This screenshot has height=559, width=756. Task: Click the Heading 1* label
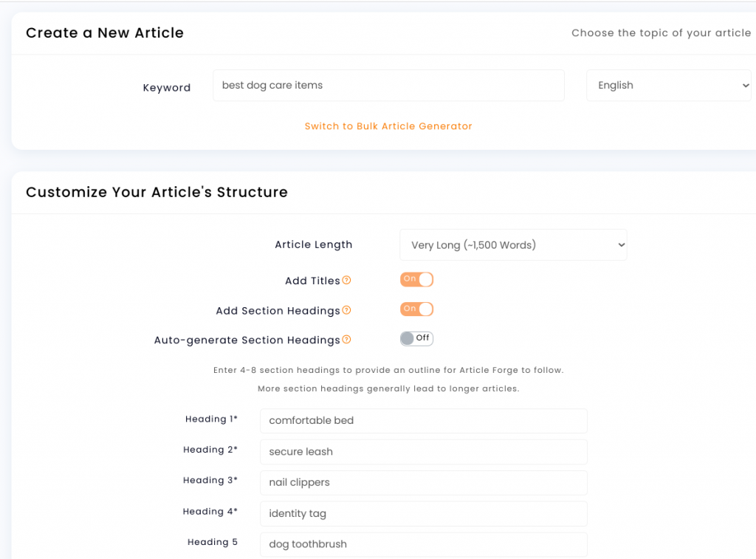[x=211, y=419]
